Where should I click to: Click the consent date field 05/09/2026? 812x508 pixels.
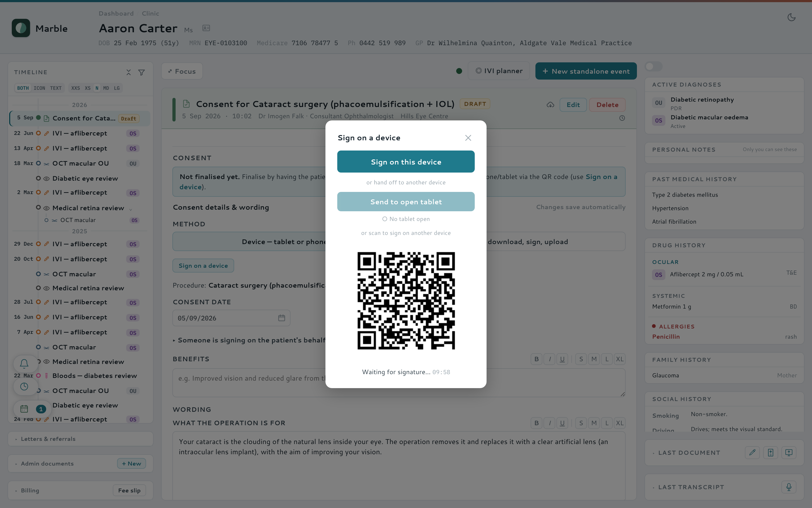(x=231, y=318)
